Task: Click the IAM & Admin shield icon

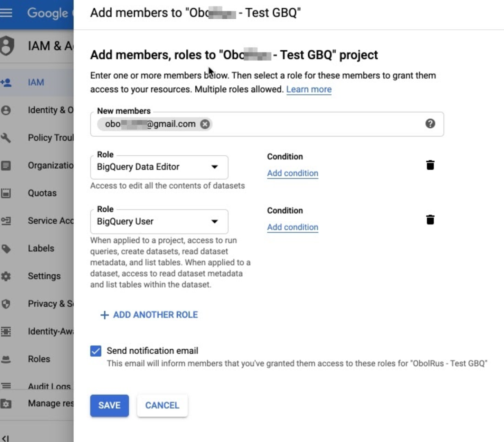Action: click(7, 46)
